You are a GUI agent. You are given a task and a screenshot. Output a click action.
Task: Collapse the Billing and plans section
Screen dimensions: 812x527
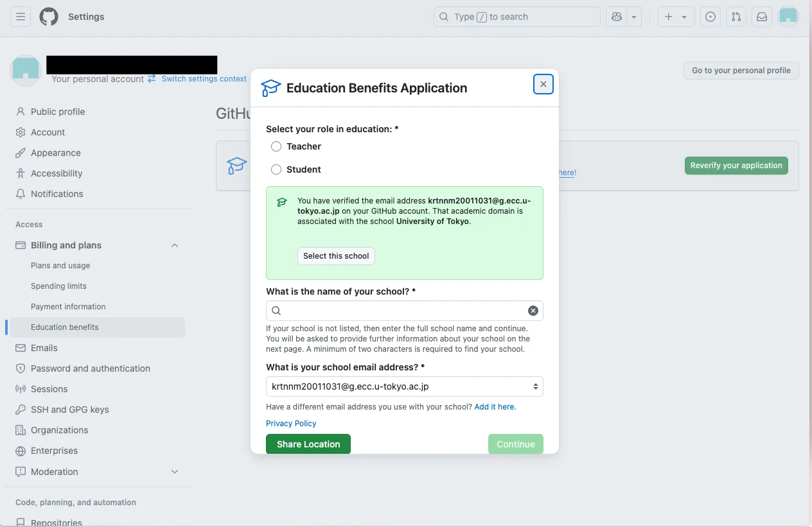point(175,245)
